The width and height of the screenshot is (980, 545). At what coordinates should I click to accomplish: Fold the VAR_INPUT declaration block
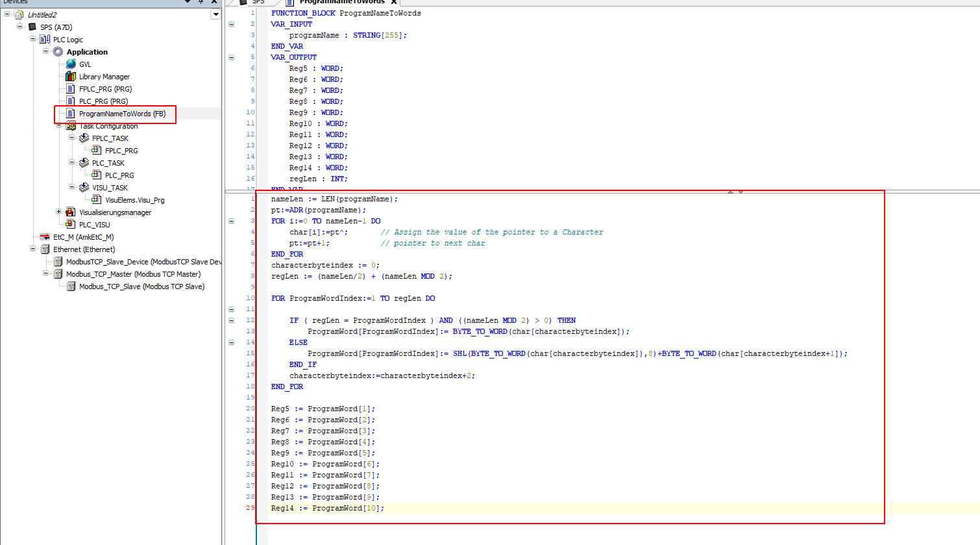[231, 24]
